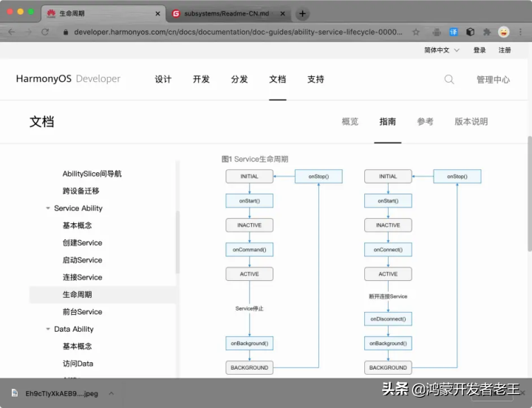Open 基本概念 under Service Ability
532x408 pixels.
coord(77,225)
